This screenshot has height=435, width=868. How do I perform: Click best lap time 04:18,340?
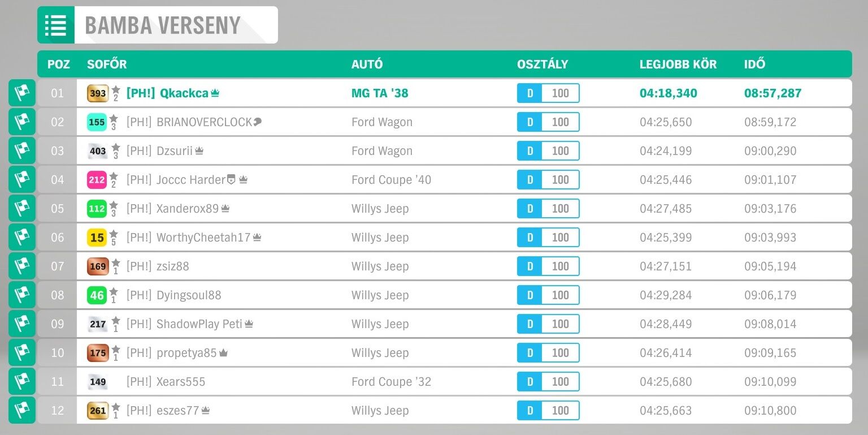[x=669, y=93]
